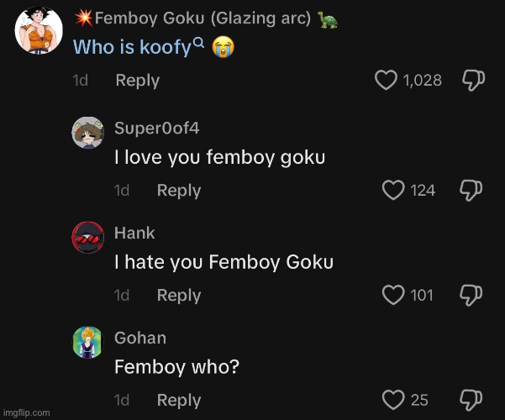The width and height of the screenshot is (505, 420).
Task: Dislike Super0of4's reply
Action: click(x=470, y=191)
